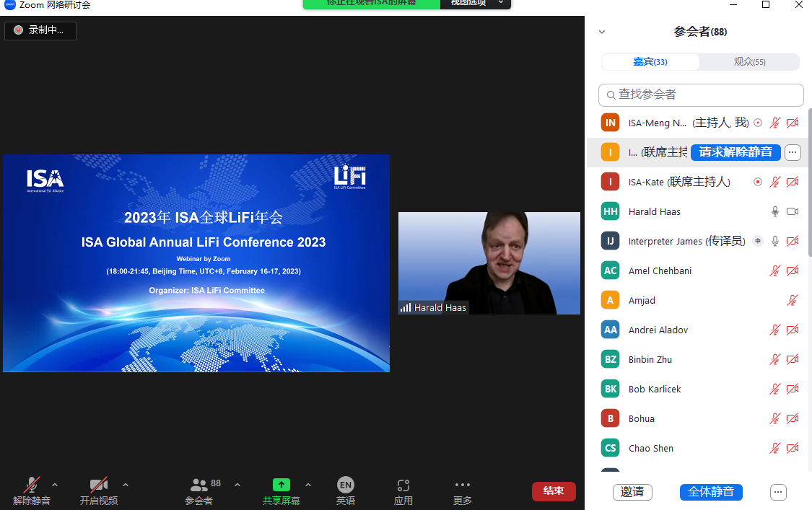
Task: Turn on camera with 开启视频 button
Action: click(99, 485)
